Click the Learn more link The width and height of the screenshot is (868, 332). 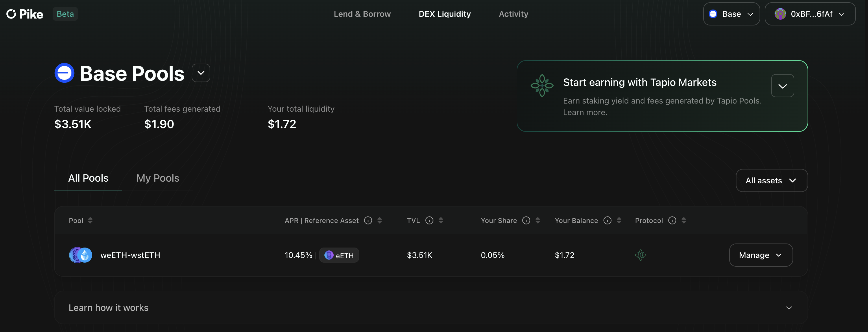(x=585, y=112)
